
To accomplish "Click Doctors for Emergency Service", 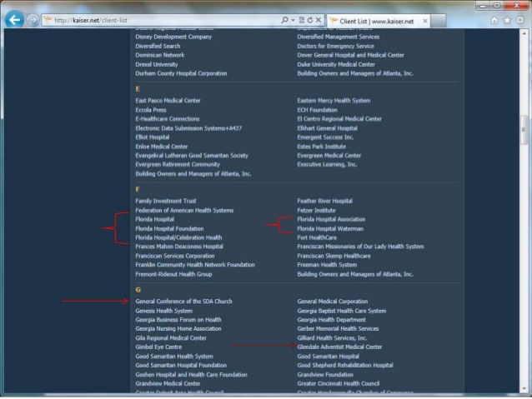I will click(x=335, y=46).
